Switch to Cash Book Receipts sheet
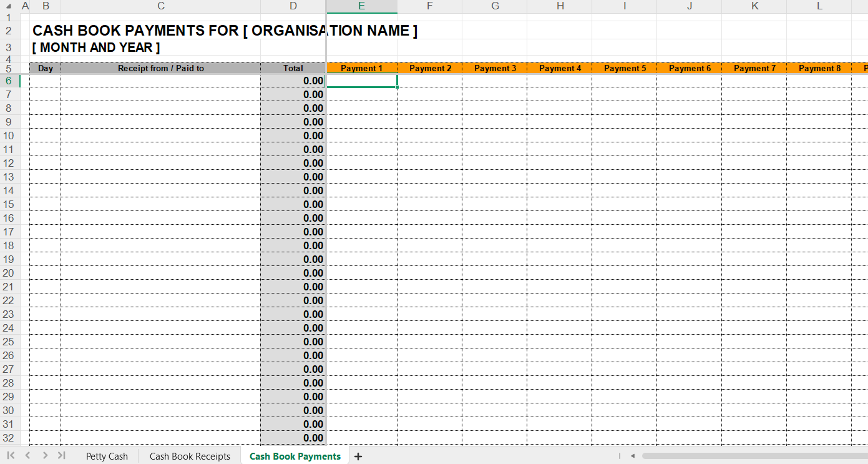868x464 pixels. [x=190, y=457]
